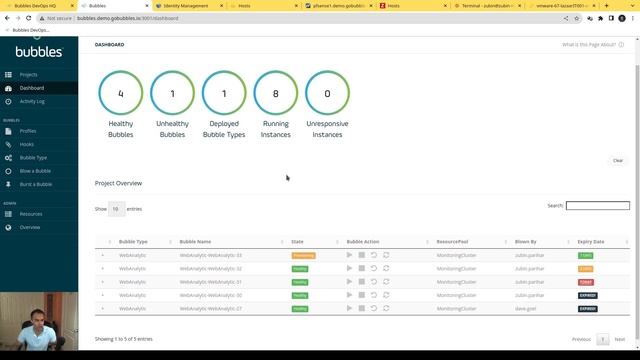Click the Running Instances count circle
Image resolution: width=640 pixels, height=360 pixels.
[276, 93]
